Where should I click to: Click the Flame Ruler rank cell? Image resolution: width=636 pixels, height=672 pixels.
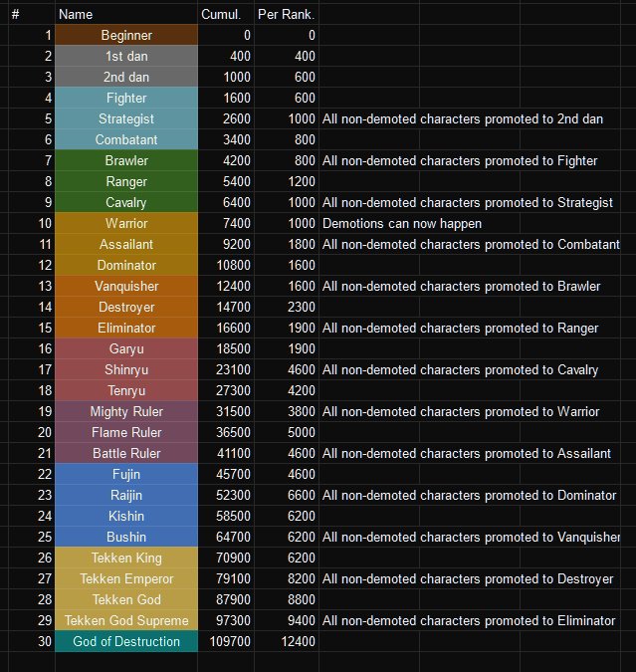pyautogui.click(x=126, y=432)
